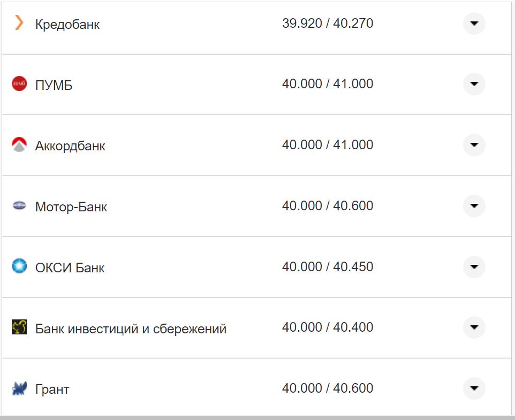The width and height of the screenshot is (515, 420).
Task: Select the Мотор-Банк name text
Action: coord(71,207)
